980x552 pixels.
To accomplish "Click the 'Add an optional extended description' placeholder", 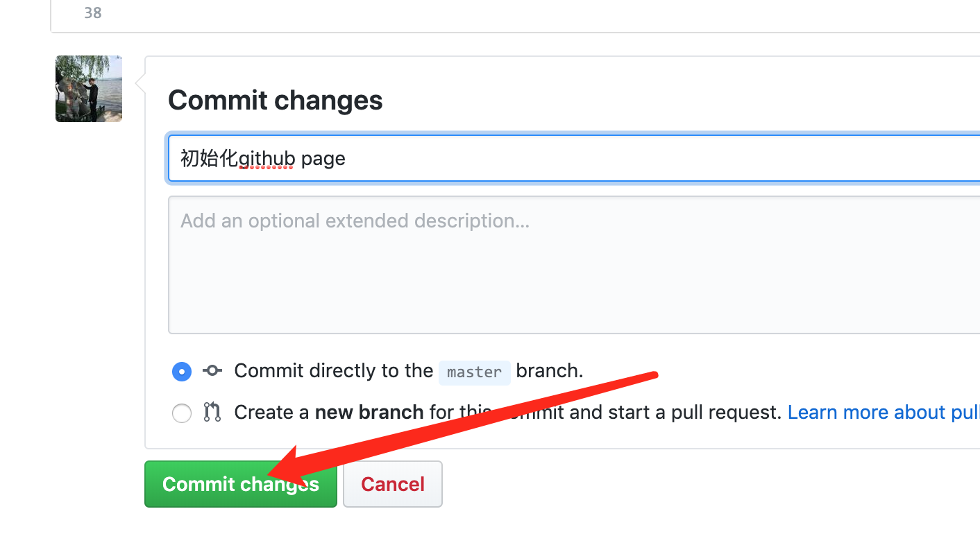I will [x=355, y=221].
